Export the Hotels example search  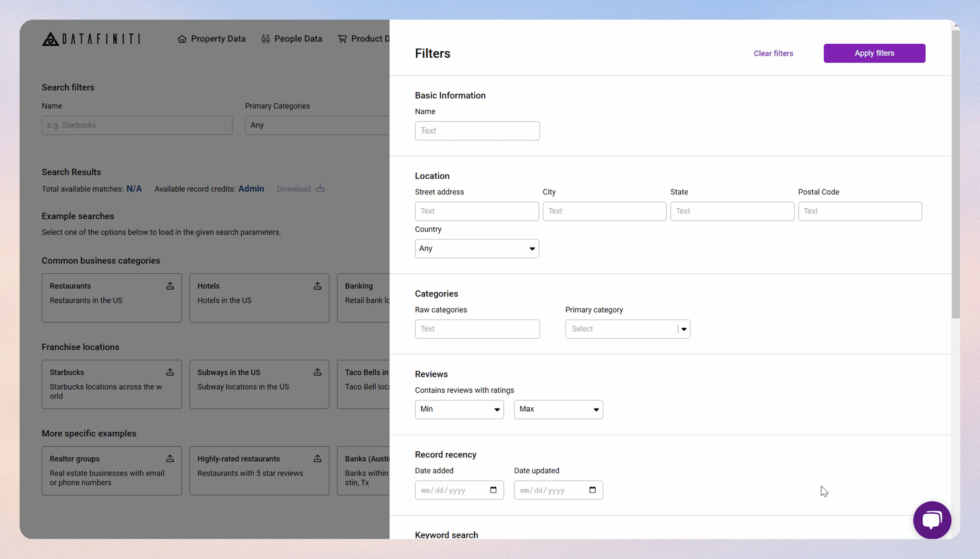click(317, 286)
